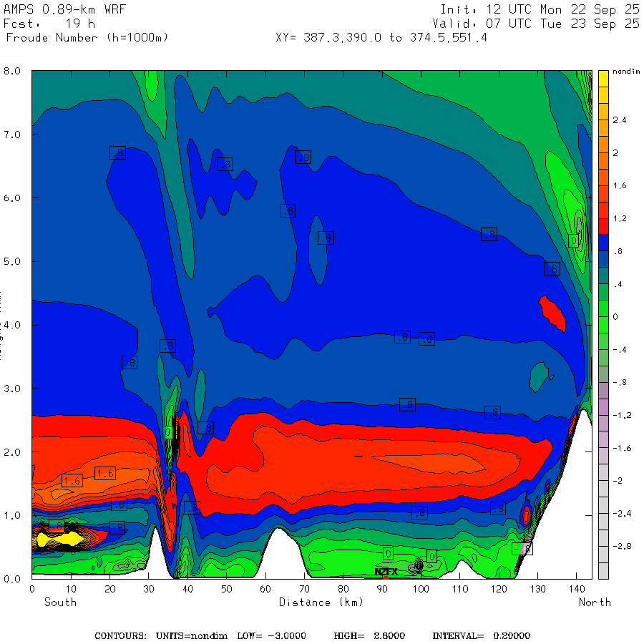The height and width of the screenshot is (644, 644).
Task: Click the 1.6 colorbar value label
Action: coord(620,185)
